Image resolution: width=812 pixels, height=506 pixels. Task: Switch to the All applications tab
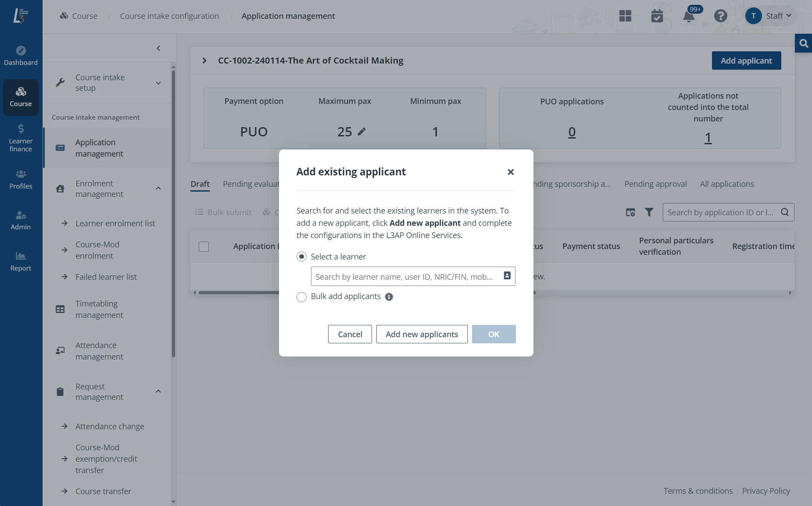[726, 184]
